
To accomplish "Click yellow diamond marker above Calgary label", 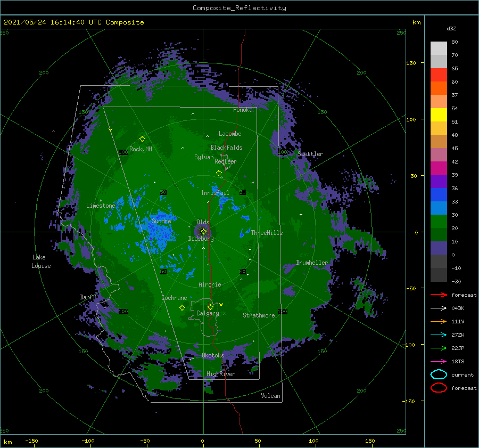I will pyautogui.click(x=210, y=307).
